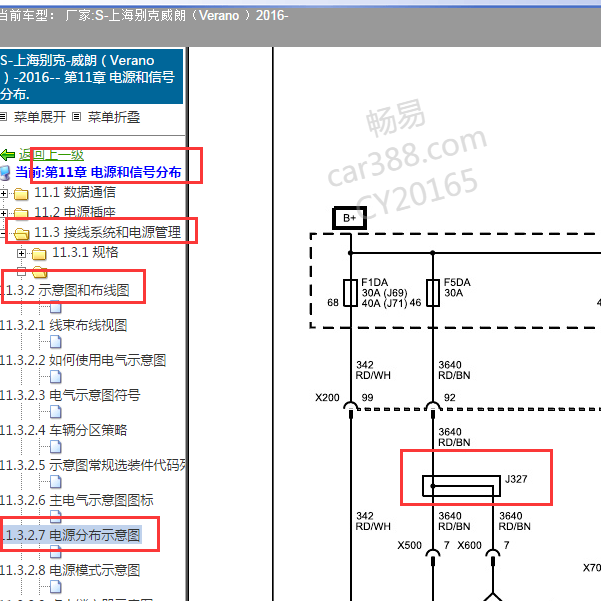Click the chapter 11 database icon
The height and width of the screenshot is (601, 601).
[5, 173]
